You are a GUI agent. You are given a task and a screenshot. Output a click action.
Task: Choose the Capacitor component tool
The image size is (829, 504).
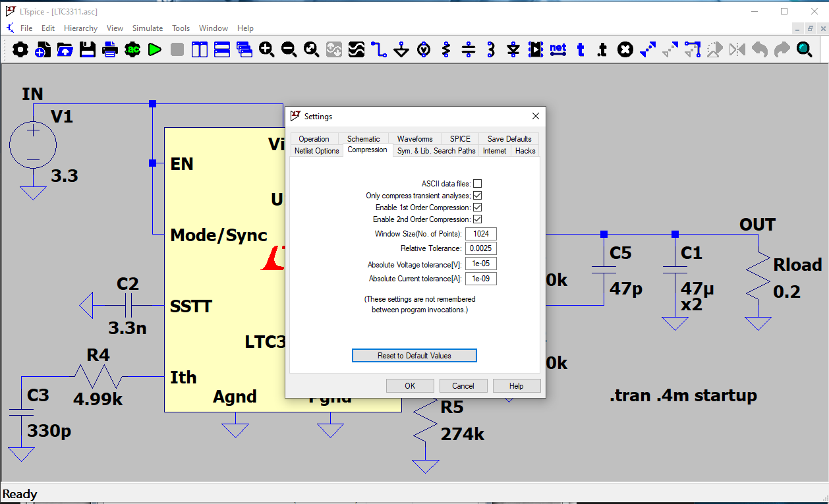pos(469,49)
